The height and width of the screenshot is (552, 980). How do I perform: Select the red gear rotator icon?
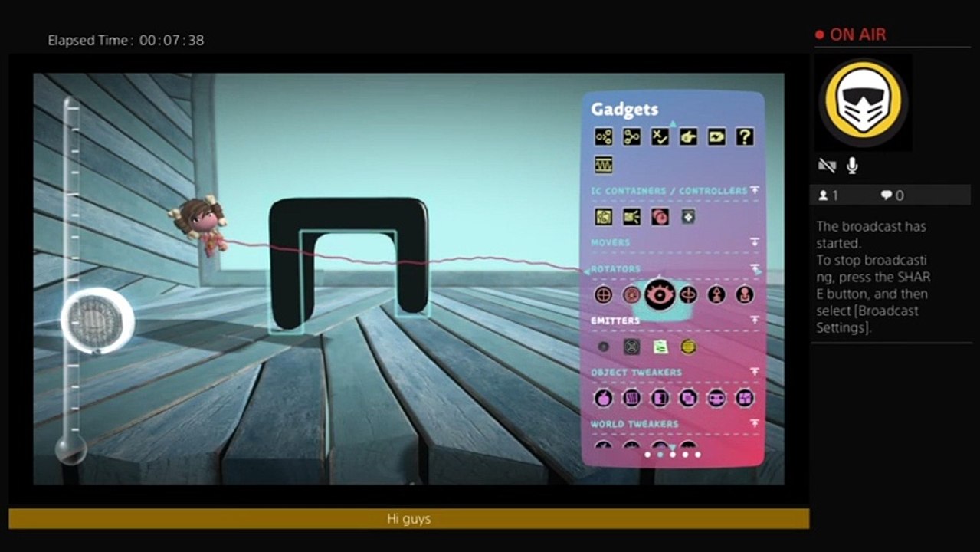pos(631,294)
